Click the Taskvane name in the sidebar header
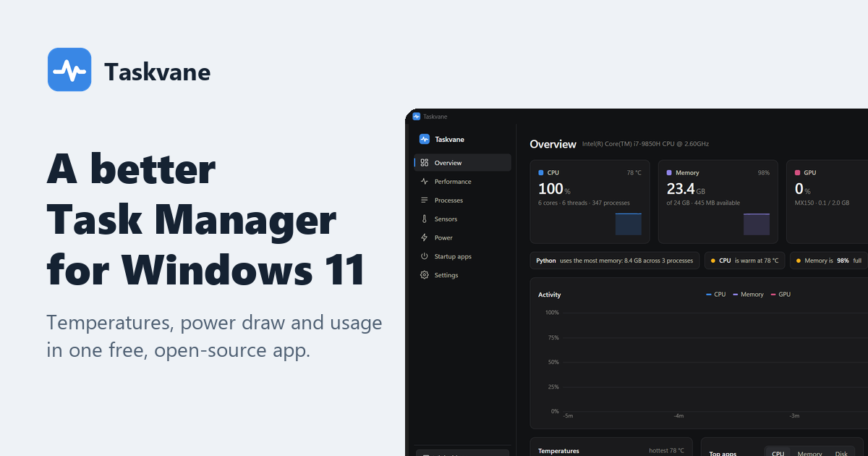Image resolution: width=868 pixels, height=456 pixels. [449, 139]
